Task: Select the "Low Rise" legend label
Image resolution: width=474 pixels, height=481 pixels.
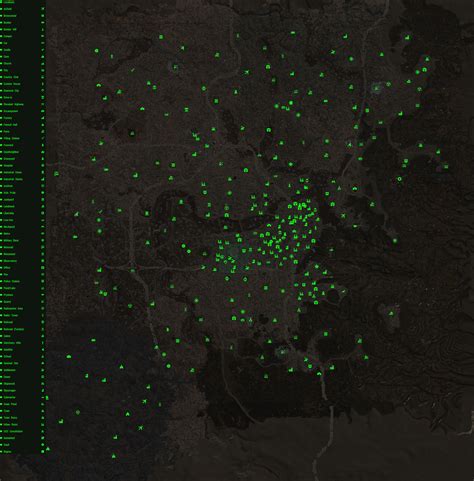Action: point(8,220)
